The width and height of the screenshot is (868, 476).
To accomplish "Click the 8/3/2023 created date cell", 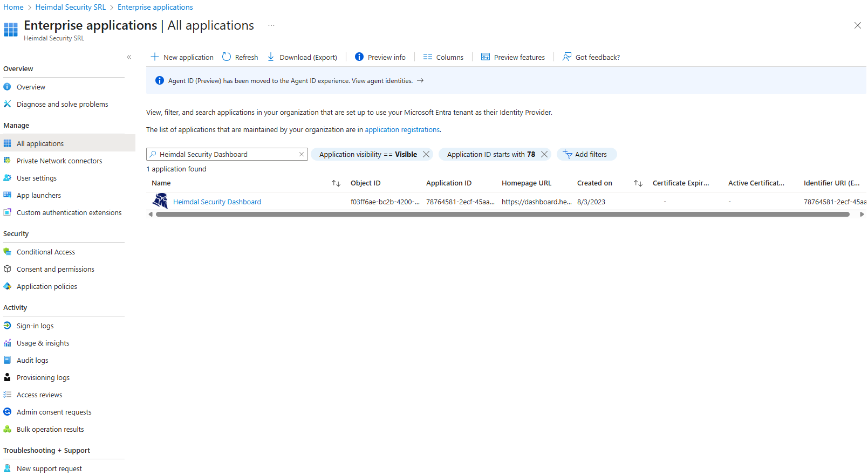I will click(x=591, y=202).
